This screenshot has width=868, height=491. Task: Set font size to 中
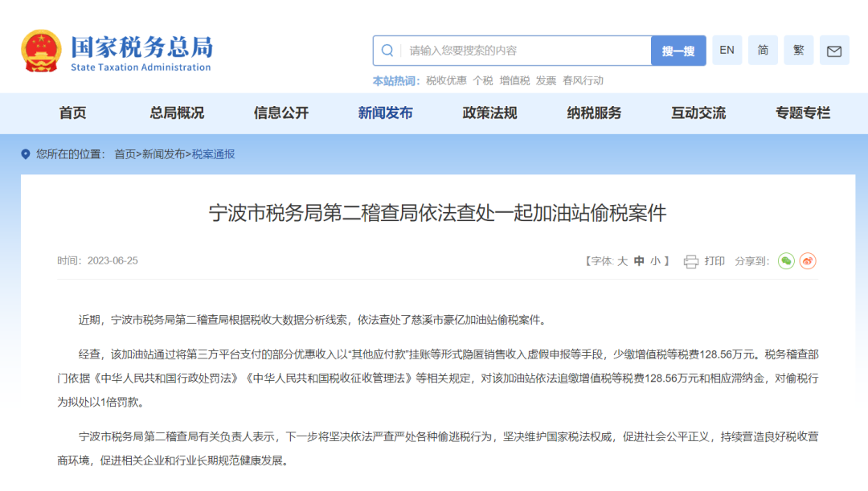(x=639, y=261)
